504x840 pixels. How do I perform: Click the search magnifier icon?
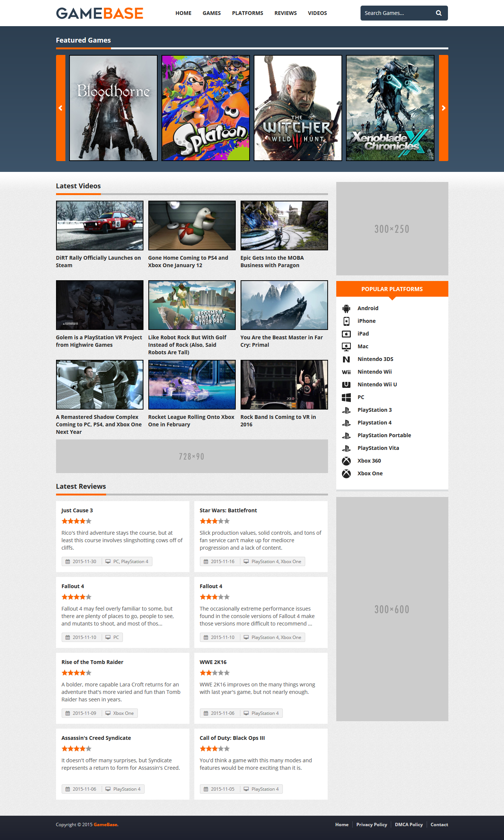pos(439,13)
